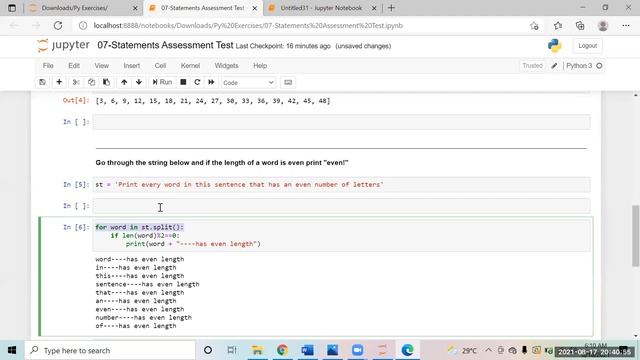Restart the kernel icon

pos(197,82)
